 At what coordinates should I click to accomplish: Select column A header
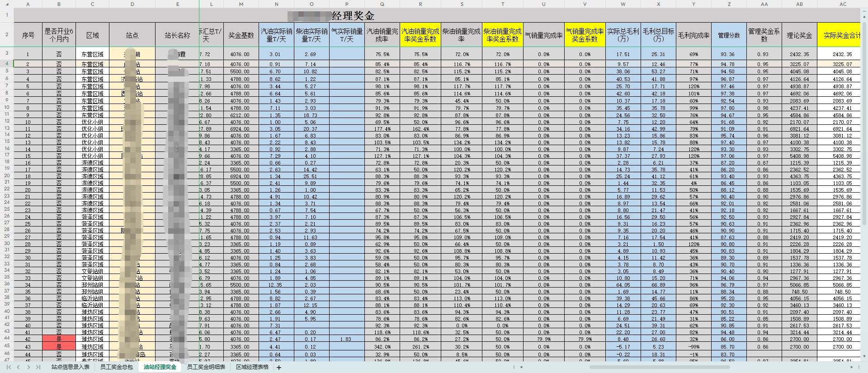[28, 4]
